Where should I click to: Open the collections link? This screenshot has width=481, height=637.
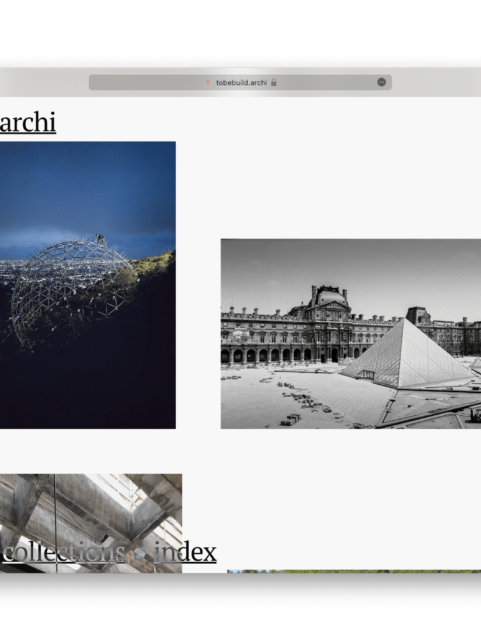tap(64, 552)
